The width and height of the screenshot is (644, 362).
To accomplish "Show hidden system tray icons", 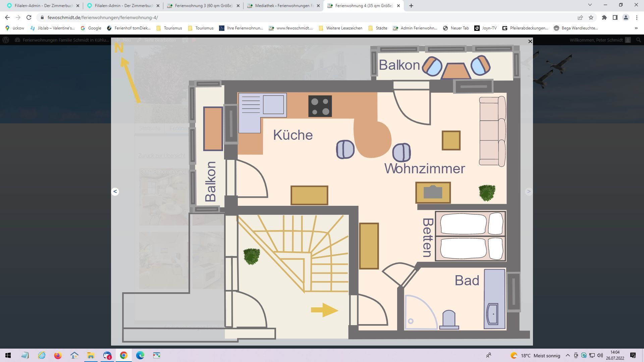I will coord(568,355).
